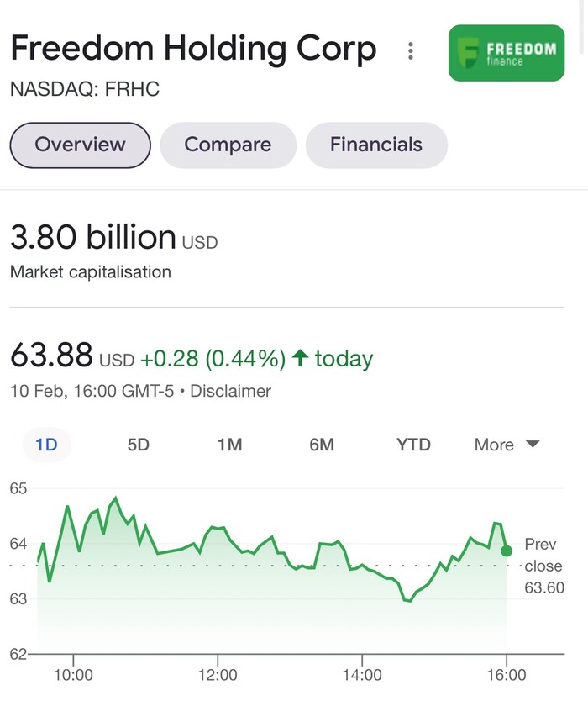Expand the More time ranges dropdown
The height and width of the screenshot is (706, 588).
point(507,445)
